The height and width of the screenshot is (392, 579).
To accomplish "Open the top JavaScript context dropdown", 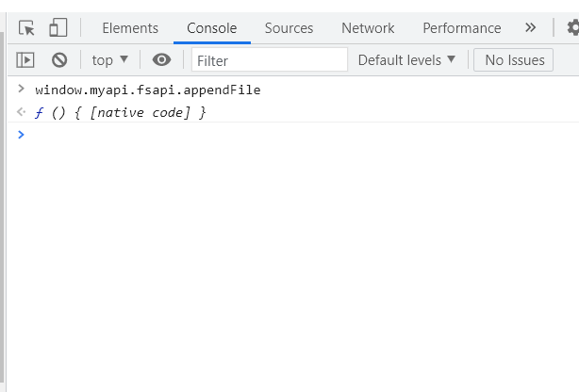I will tap(109, 60).
